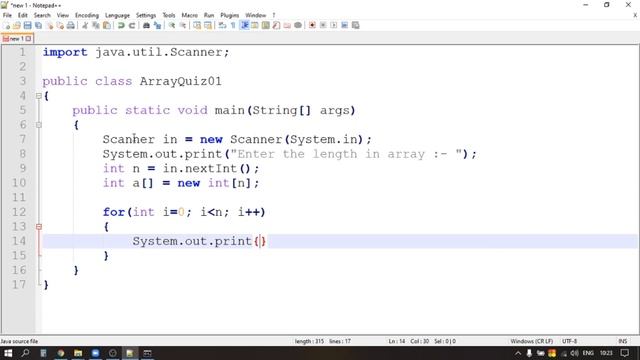This screenshot has height=360, width=640.
Task: Click the UTF-8 encoding status entry
Action: 569,341
